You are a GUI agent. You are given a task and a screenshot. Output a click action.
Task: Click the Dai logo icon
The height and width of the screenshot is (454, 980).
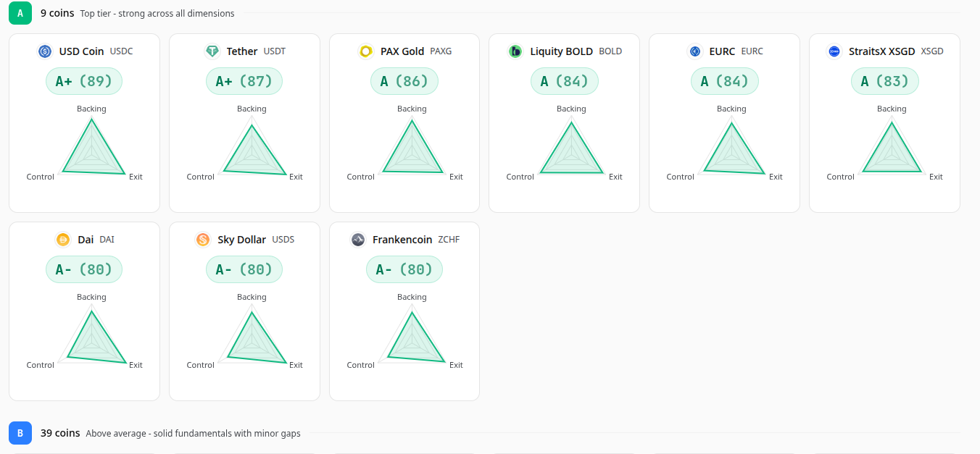coord(63,240)
